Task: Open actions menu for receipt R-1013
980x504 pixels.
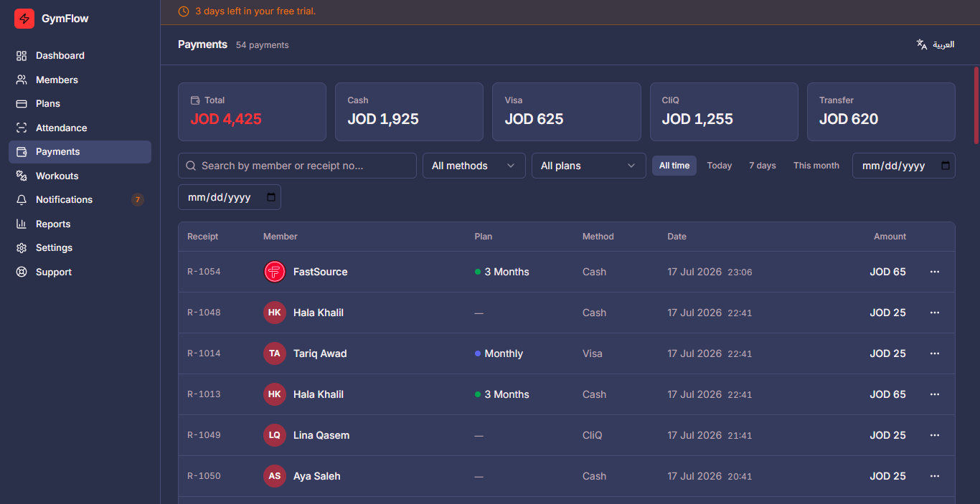Action: [935, 394]
